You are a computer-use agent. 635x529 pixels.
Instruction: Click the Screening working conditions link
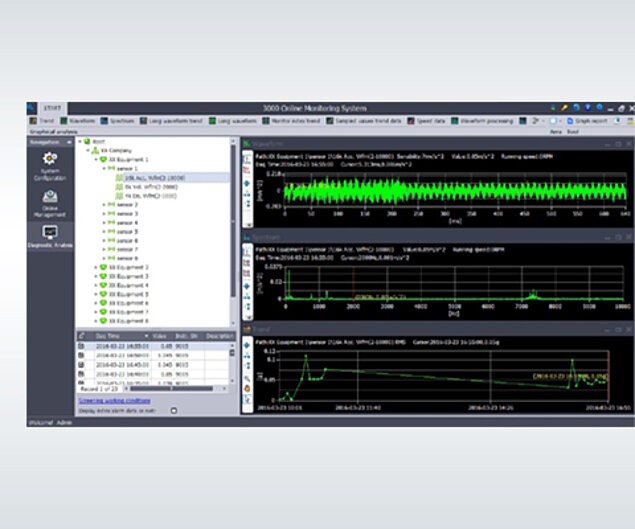[113, 400]
